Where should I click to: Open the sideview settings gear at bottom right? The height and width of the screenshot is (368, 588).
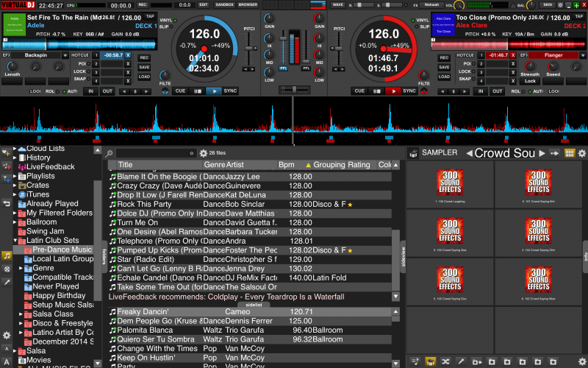tap(581, 361)
